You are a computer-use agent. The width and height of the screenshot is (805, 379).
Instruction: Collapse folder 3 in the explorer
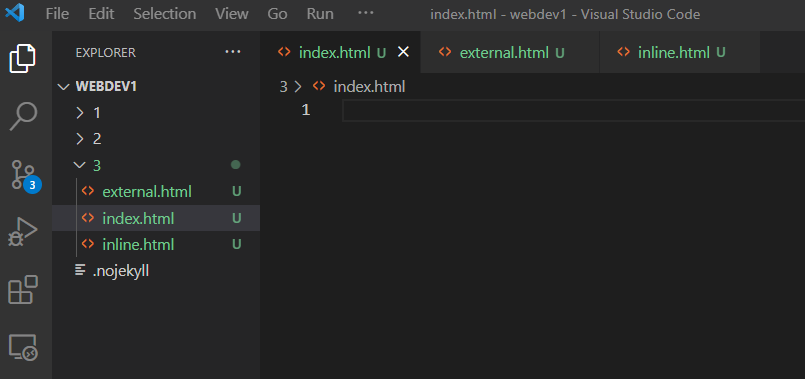coord(80,165)
